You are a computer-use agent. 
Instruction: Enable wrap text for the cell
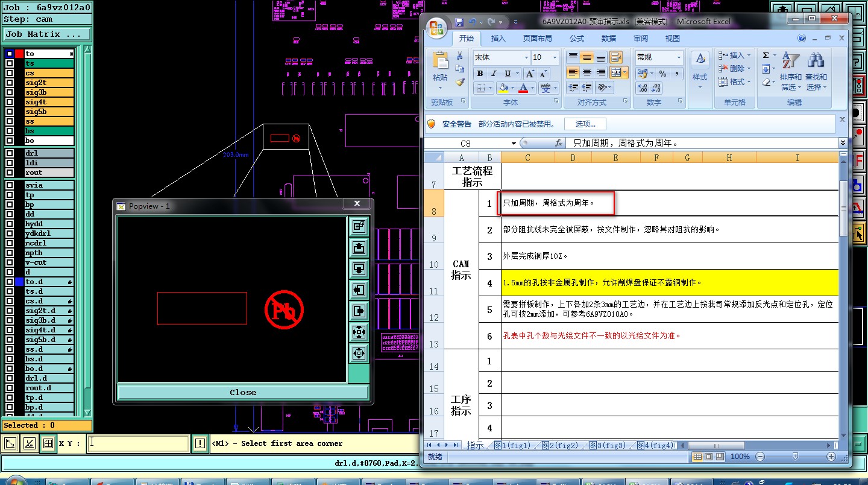point(616,58)
